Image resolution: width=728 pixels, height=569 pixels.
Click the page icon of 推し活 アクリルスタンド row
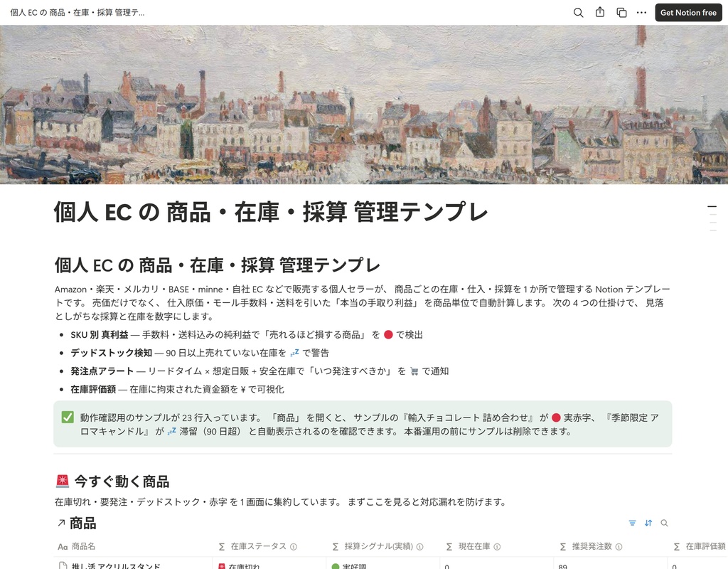point(63,565)
